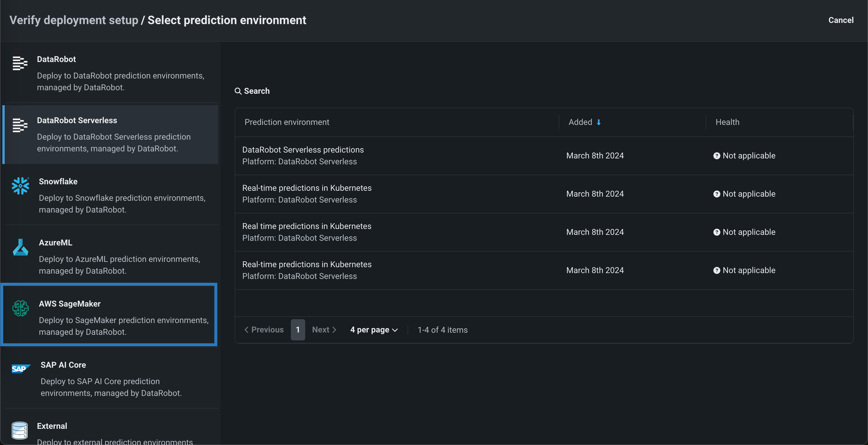Go to Next page
The height and width of the screenshot is (445, 868).
click(x=324, y=330)
